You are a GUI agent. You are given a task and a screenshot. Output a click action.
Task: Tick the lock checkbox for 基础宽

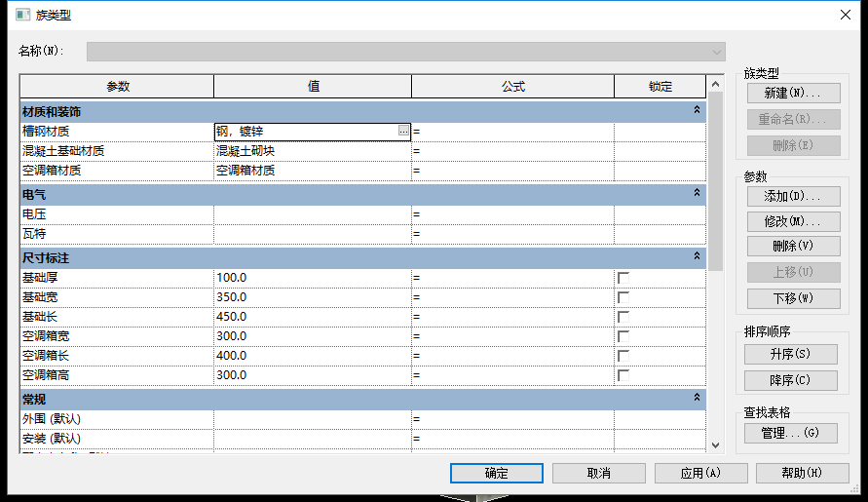(x=623, y=297)
